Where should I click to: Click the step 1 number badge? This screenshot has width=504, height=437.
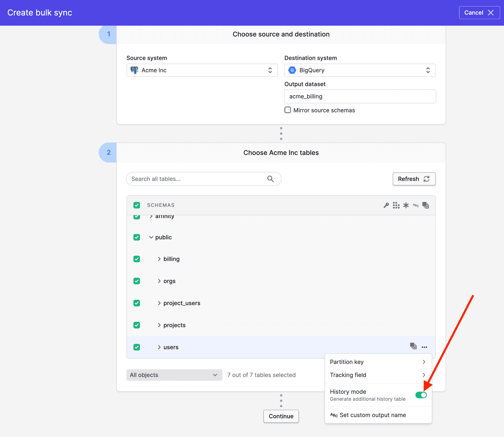click(108, 34)
